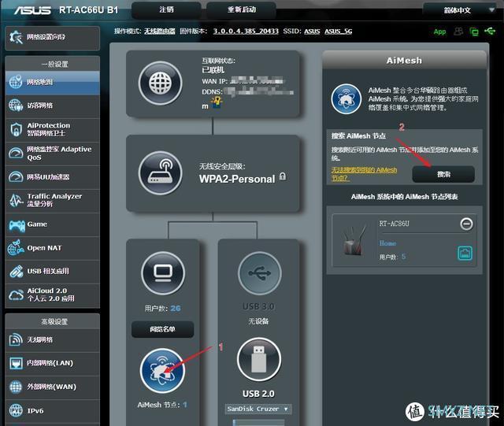The height and width of the screenshot is (426, 504).
Task: Click the AiMesh node icon in map
Action: coord(162,371)
